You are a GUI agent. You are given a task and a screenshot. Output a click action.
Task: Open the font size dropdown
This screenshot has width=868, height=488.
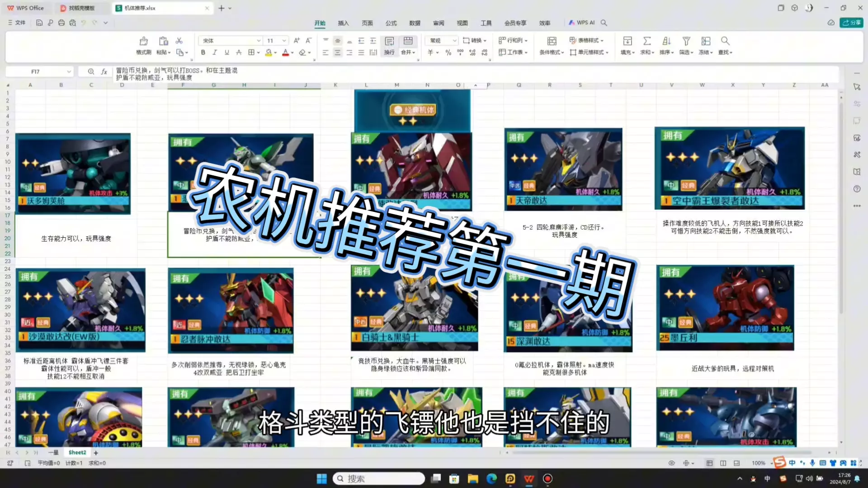pyautogui.click(x=284, y=41)
